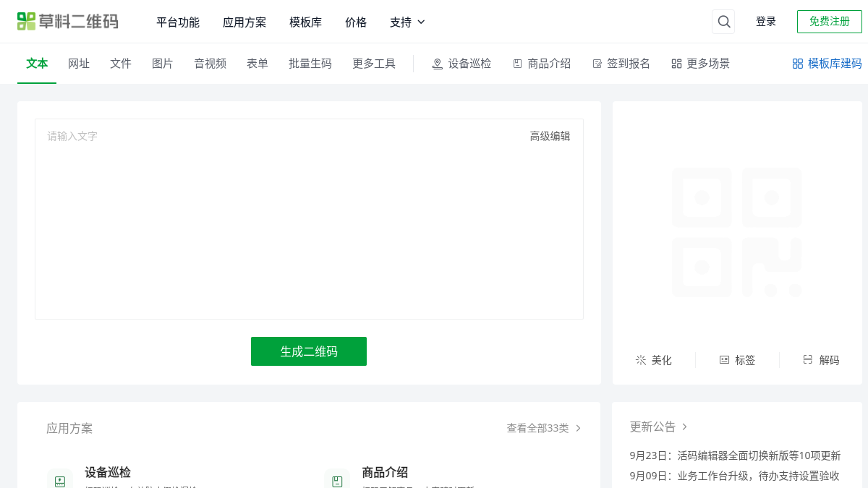Open 更新公告 chevron link
Screen dimensions: 868x488
[659, 427]
